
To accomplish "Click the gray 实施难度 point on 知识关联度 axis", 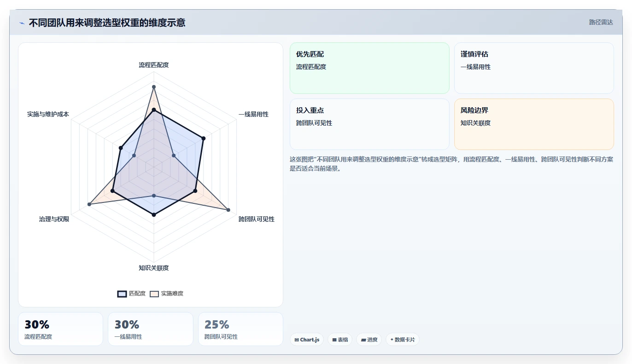I will 154,196.
